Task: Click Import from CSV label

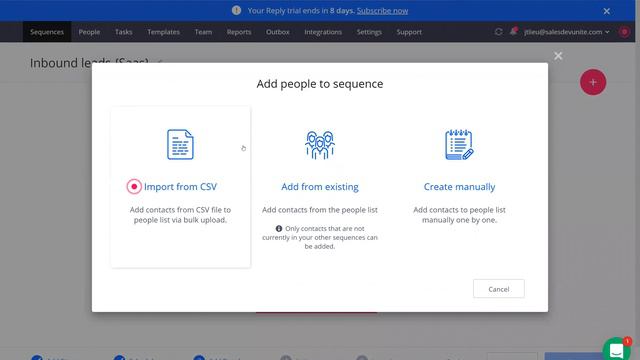Action: pyautogui.click(x=180, y=187)
